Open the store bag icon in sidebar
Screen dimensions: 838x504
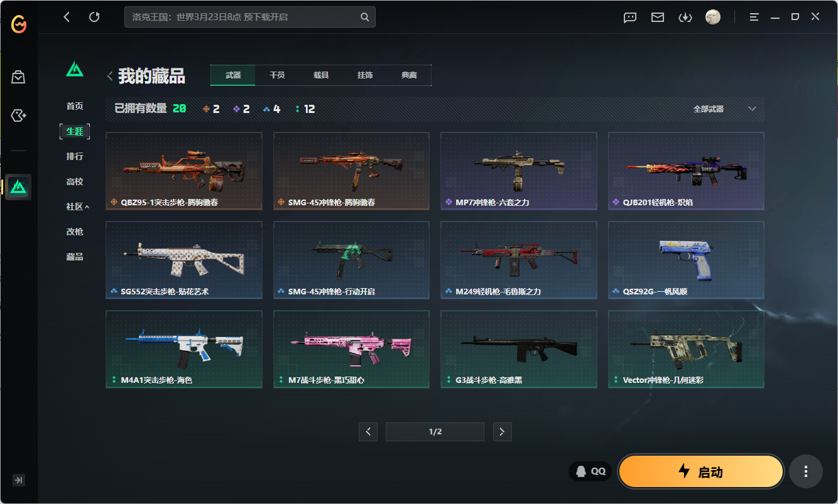point(18,77)
